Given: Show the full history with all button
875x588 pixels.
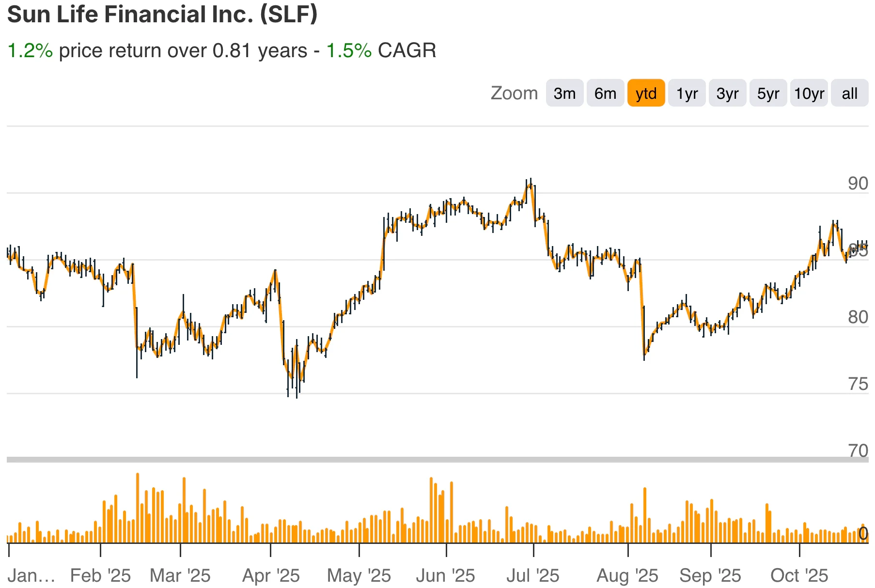Looking at the screenshot, I should coord(849,93).
